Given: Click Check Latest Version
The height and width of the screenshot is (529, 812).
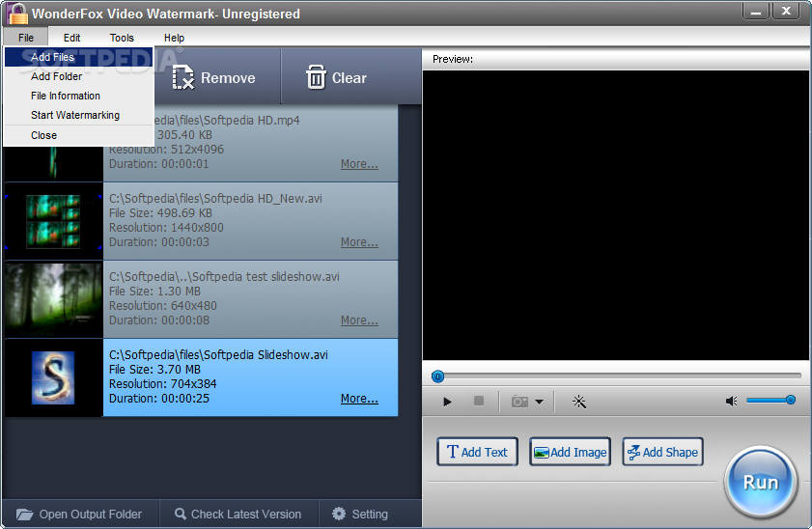Looking at the screenshot, I should pyautogui.click(x=238, y=514).
